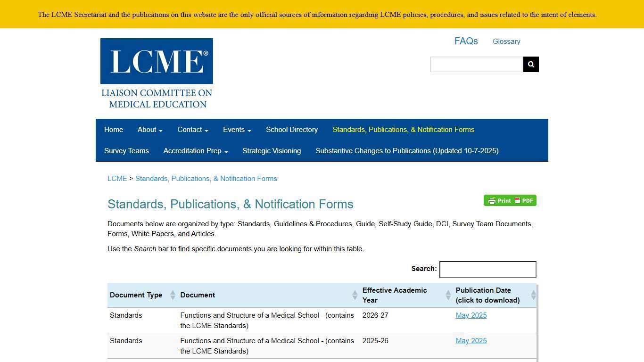Expand the Accreditation Prep dropdown

[x=195, y=151]
